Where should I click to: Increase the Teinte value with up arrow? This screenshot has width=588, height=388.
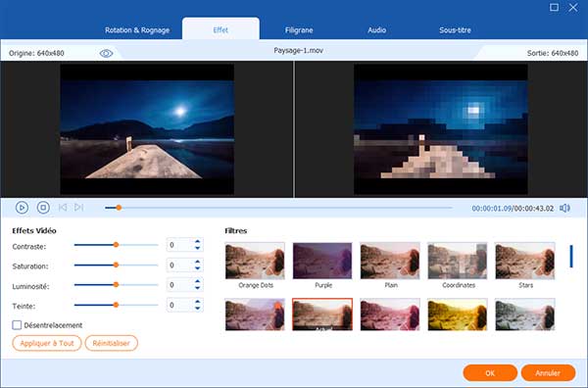coord(198,302)
